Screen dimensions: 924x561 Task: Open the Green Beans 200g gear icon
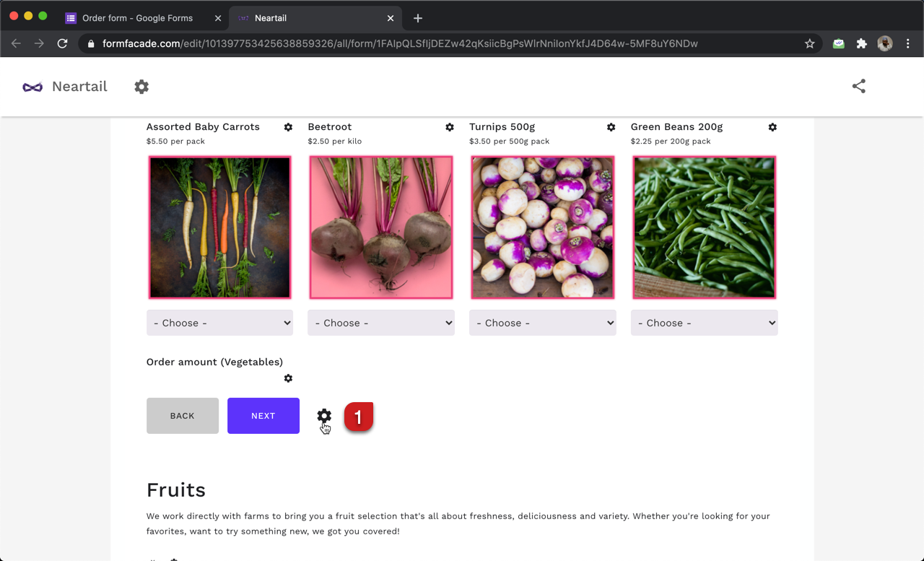click(772, 127)
